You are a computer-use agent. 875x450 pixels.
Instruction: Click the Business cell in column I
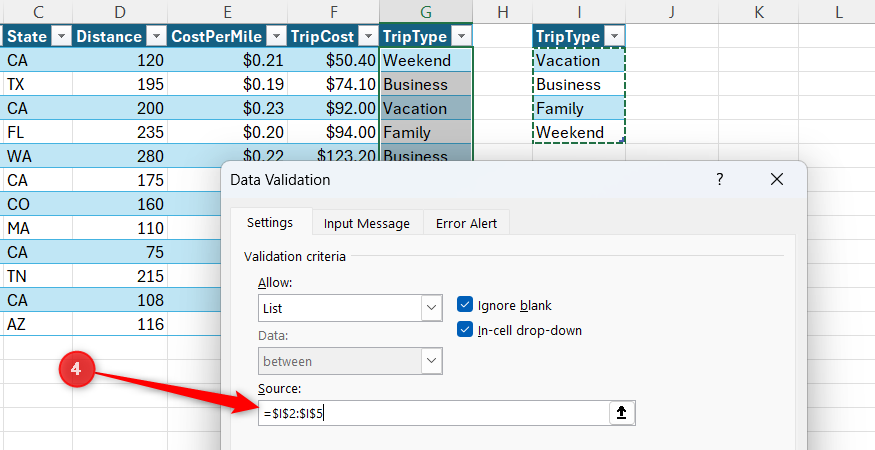(x=579, y=84)
